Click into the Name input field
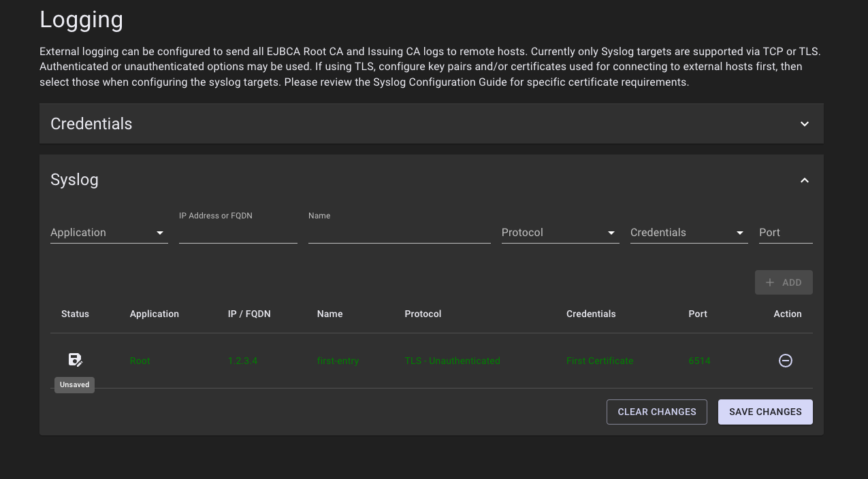Viewport: 868px width, 479px height. click(x=399, y=233)
